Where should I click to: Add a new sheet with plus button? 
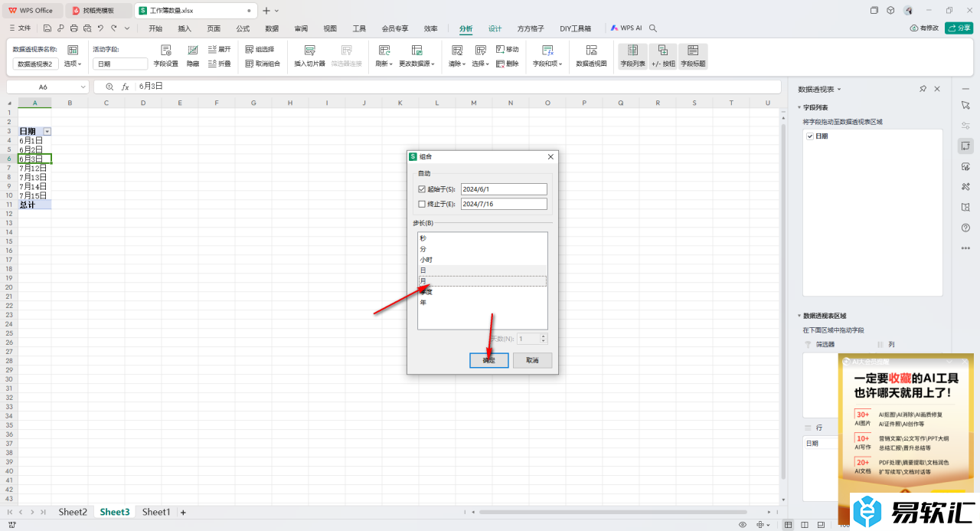(x=183, y=512)
